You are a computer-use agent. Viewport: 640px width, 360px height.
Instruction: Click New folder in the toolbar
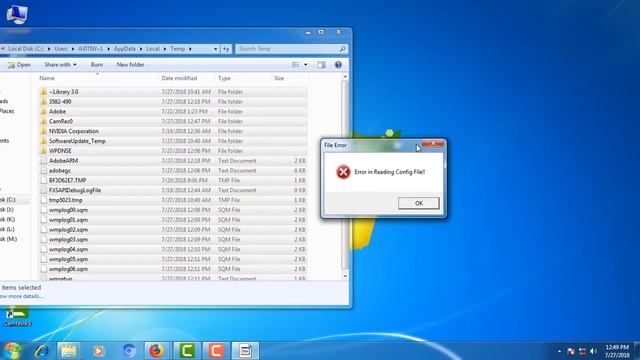[x=130, y=64]
